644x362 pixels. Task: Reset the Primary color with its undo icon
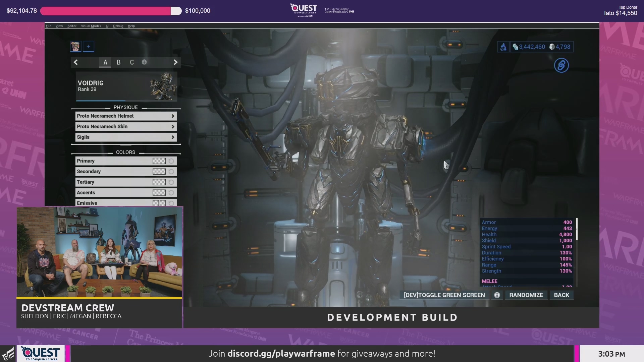click(x=171, y=161)
